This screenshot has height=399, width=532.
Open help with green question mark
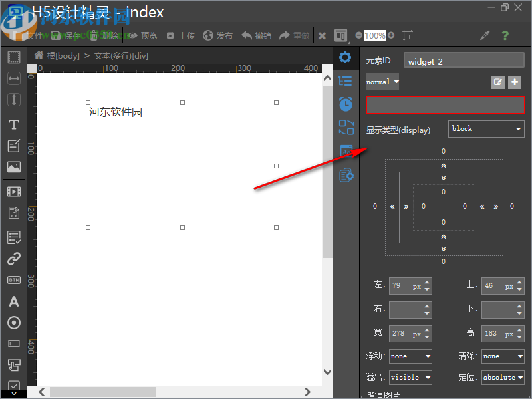(x=505, y=35)
